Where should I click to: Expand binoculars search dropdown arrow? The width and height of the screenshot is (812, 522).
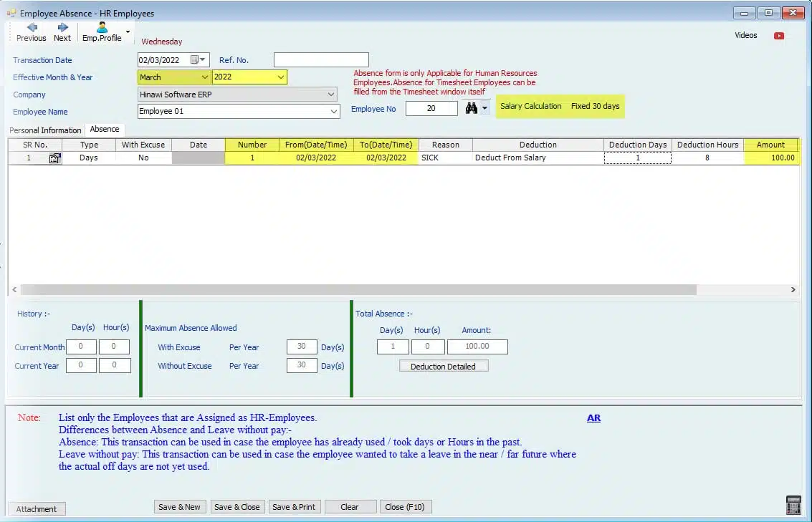click(x=484, y=108)
